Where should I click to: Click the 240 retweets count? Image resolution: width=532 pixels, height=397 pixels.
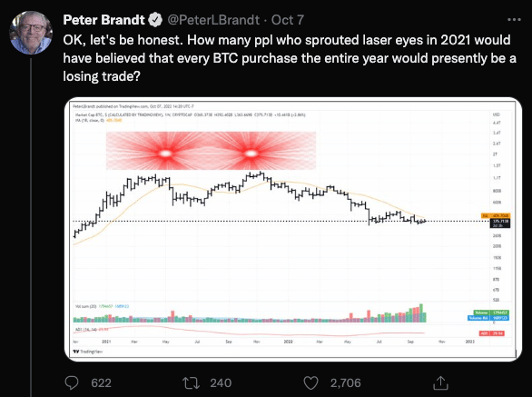click(221, 383)
